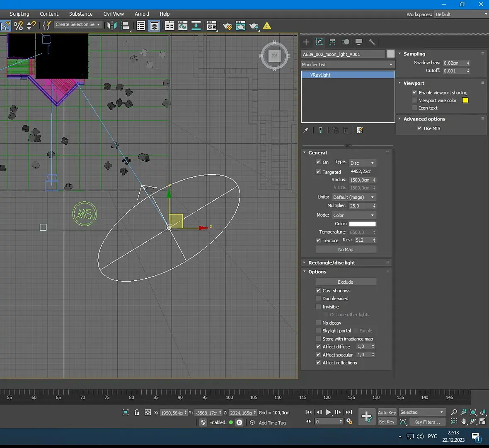
Task: Click the Exclude button
Action: 346,282
